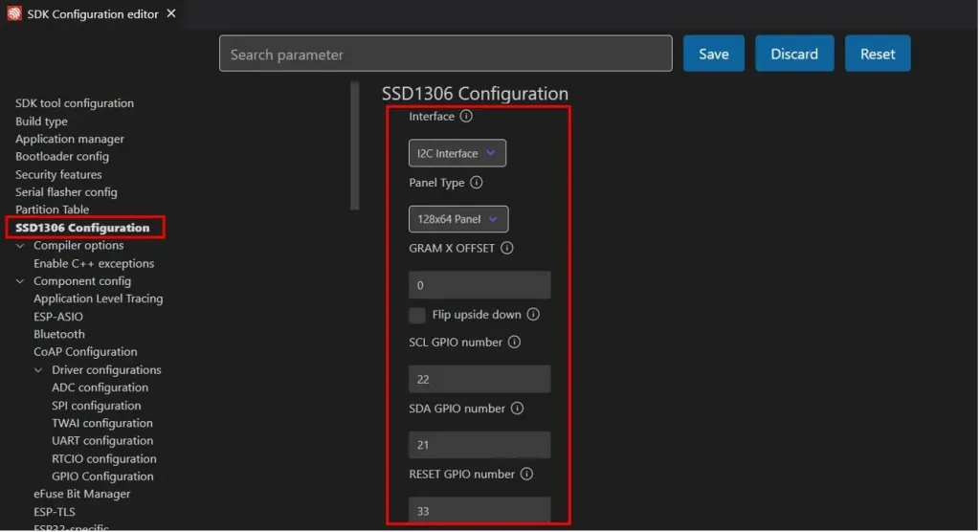Open Application Level Tracing item
980x532 pixels.
click(99, 299)
